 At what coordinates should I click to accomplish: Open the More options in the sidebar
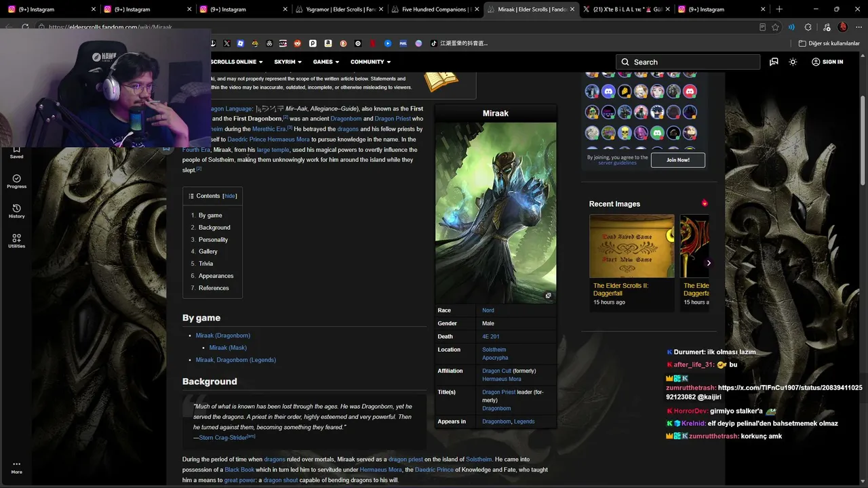16,468
